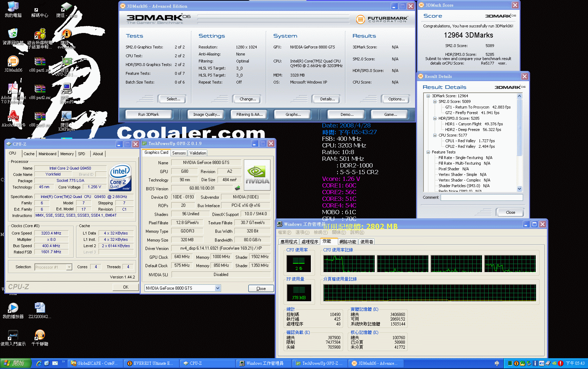Click the Change... button under Settings
Image resolution: width=588 pixels, height=369 pixels.
point(248,99)
